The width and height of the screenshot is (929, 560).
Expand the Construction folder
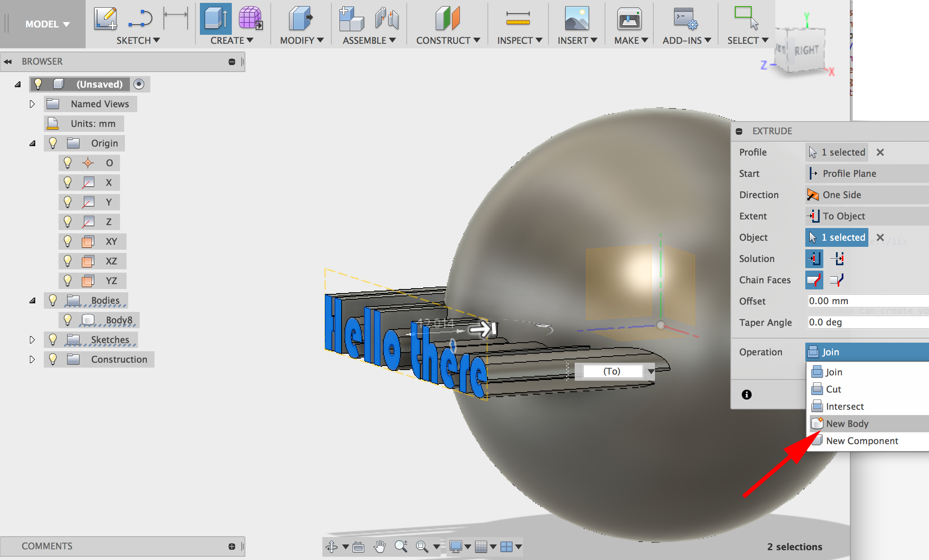point(32,359)
